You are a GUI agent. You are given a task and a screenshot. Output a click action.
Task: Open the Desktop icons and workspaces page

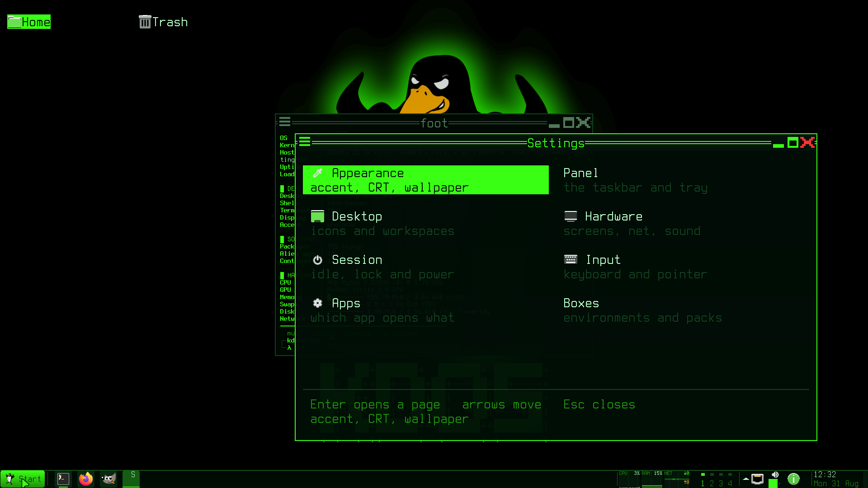point(425,223)
